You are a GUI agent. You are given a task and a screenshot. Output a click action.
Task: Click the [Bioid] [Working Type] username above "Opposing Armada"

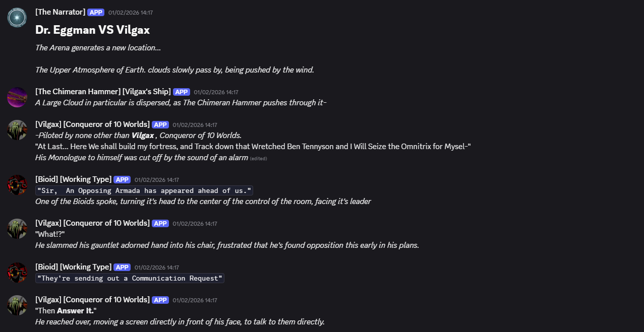[x=73, y=179]
